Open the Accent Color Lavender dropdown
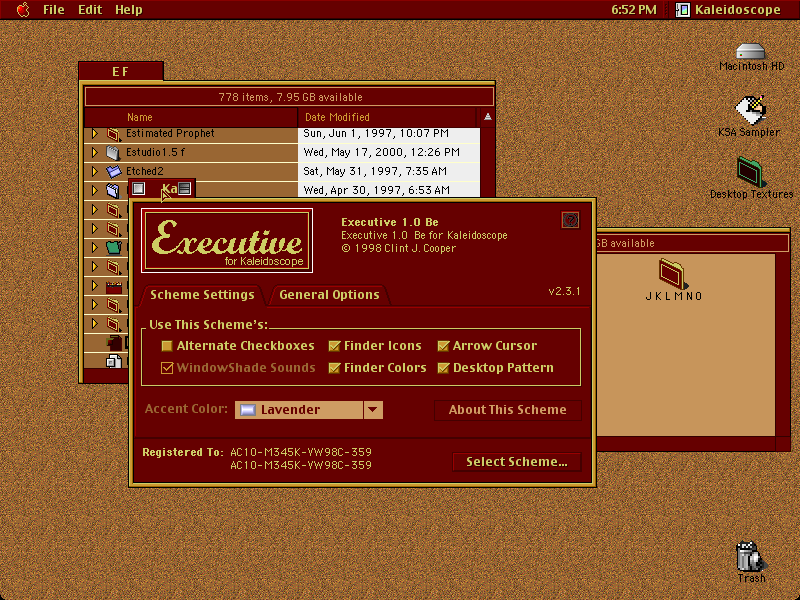Screen dimensions: 800x600 [309, 410]
